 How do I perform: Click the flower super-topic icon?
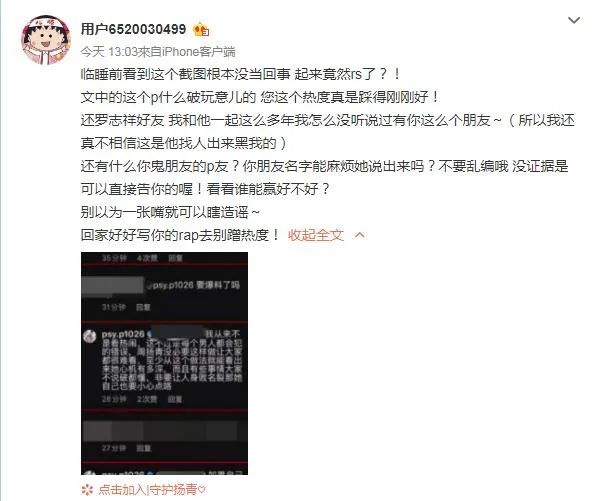[x=87, y=489]
